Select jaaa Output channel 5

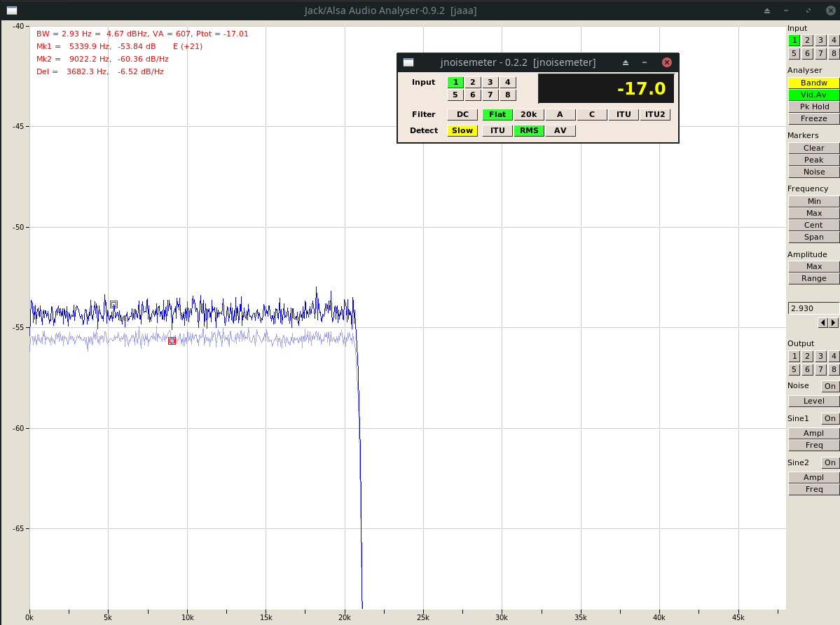pos(794,369)
